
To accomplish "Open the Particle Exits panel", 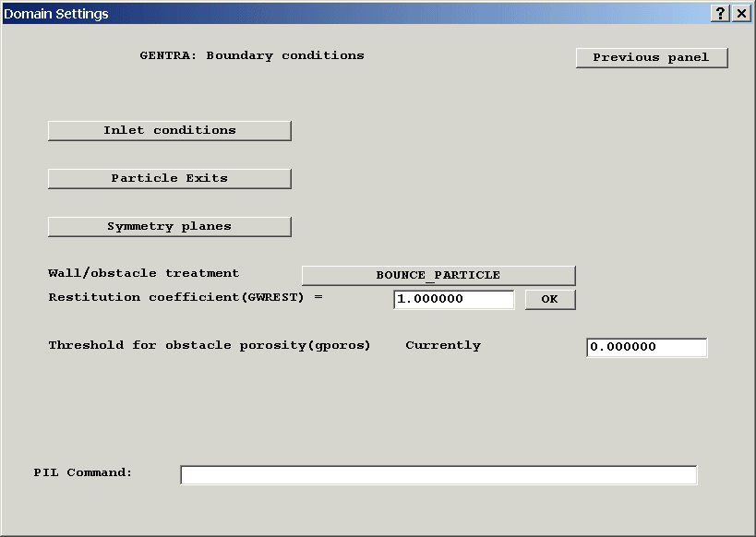I will [x=169, y=178].
